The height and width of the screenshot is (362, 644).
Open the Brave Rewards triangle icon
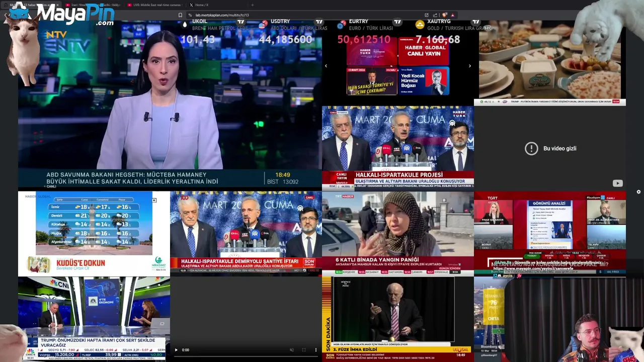(452, 15)
